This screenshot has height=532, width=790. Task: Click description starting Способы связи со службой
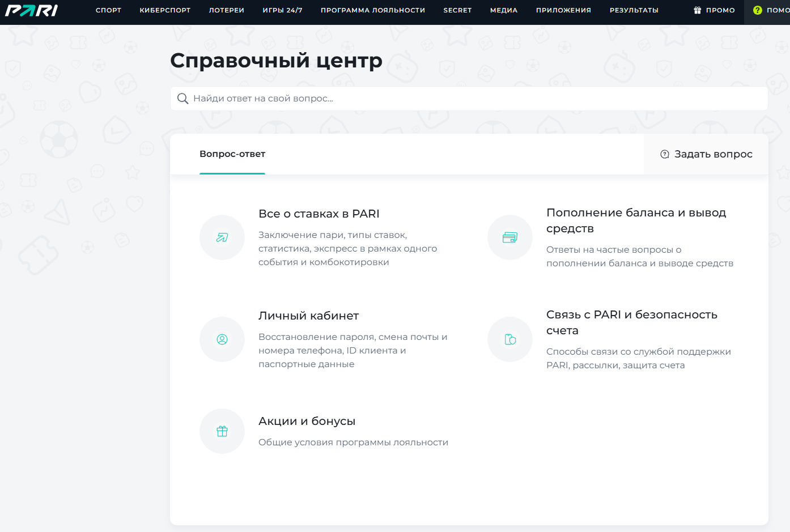point(639,359)
